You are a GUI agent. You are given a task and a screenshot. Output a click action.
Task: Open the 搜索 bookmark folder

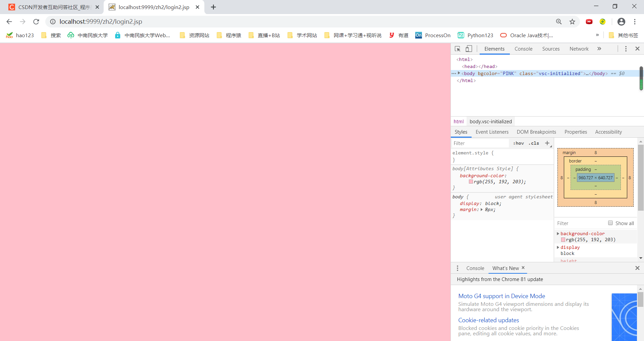[x=51, y=35]
